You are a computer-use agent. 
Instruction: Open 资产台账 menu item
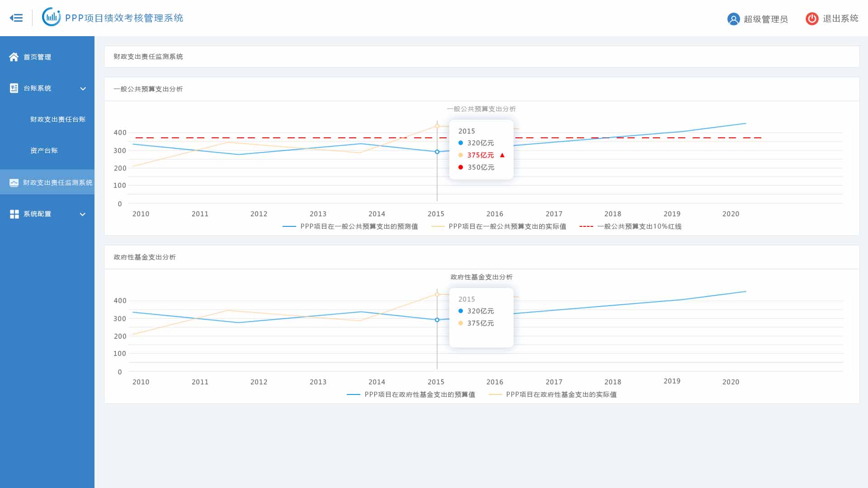[x=44, y=150]
